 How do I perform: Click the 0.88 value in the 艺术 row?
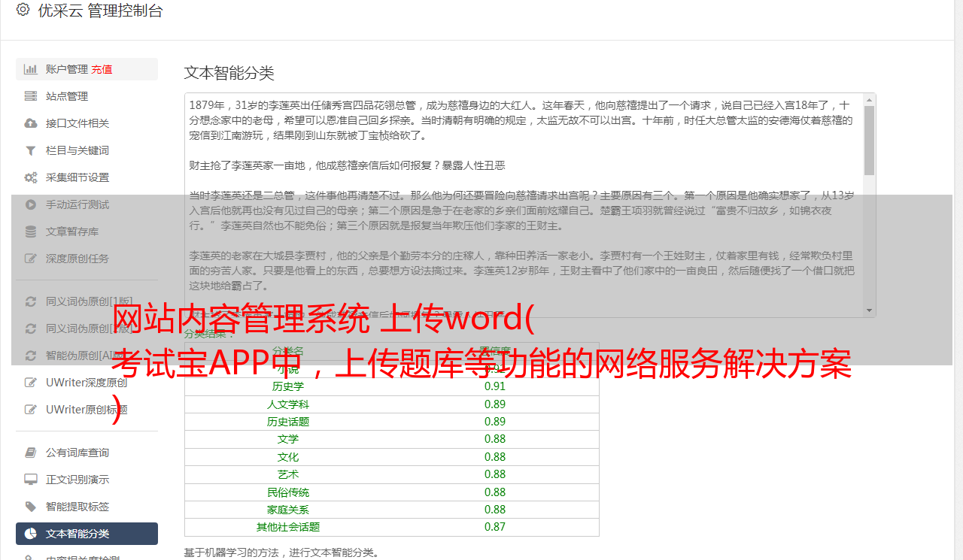(495, 474)
